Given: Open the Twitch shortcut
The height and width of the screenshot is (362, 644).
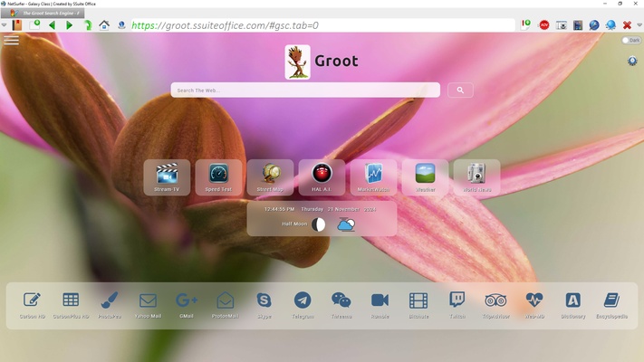Looking at the screenshot, I should point(457,305).
